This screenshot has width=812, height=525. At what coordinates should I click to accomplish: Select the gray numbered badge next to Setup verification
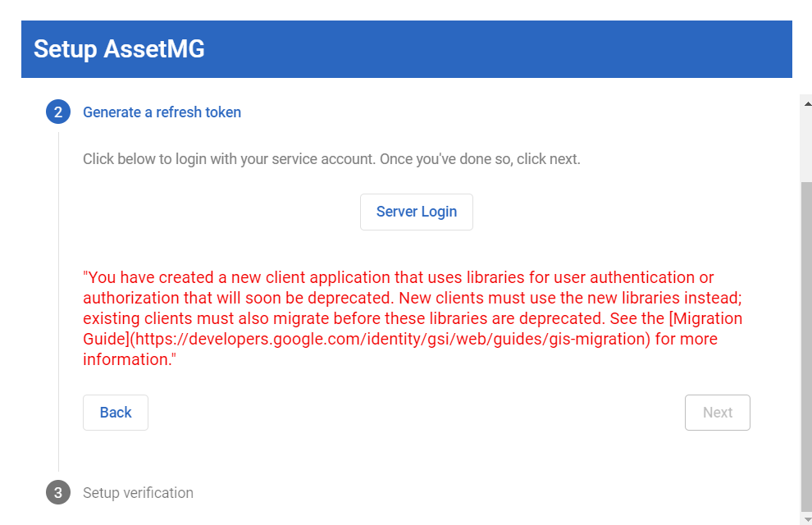click(57, 492)
